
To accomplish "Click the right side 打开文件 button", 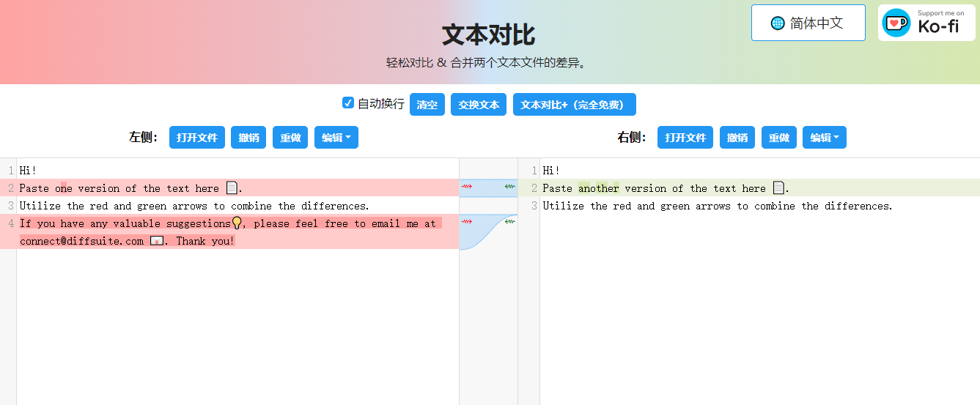I will (x=685, y=138).
